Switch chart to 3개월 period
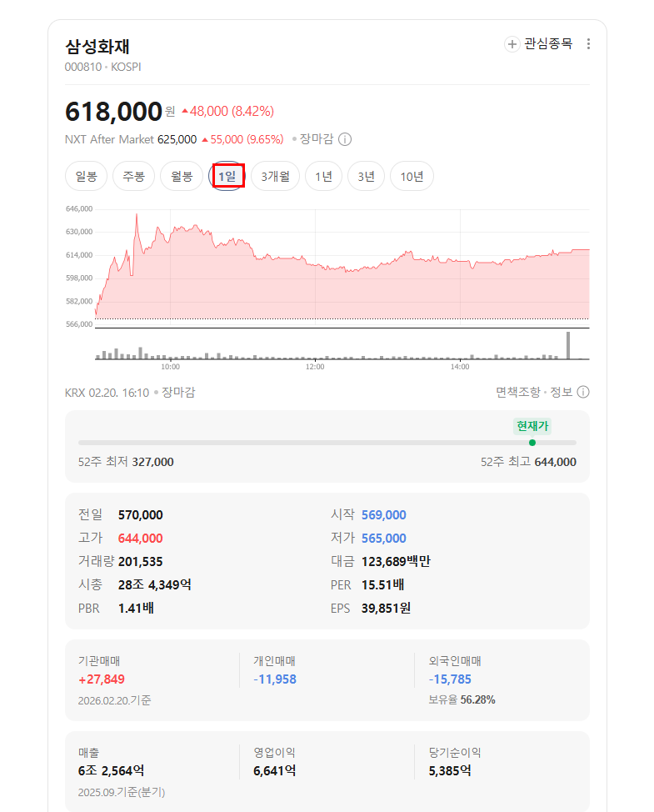 click(x=275, y=176)
